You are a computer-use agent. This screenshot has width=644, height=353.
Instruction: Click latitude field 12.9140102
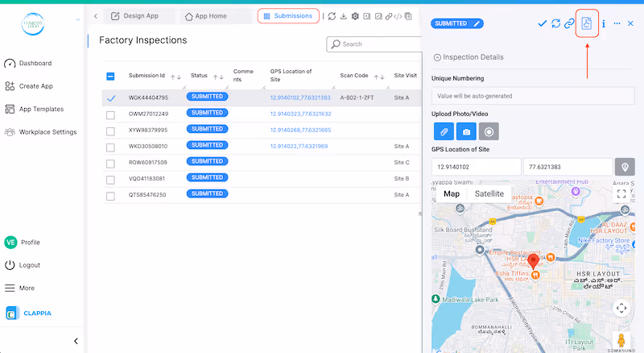click(x=477, y=167)
